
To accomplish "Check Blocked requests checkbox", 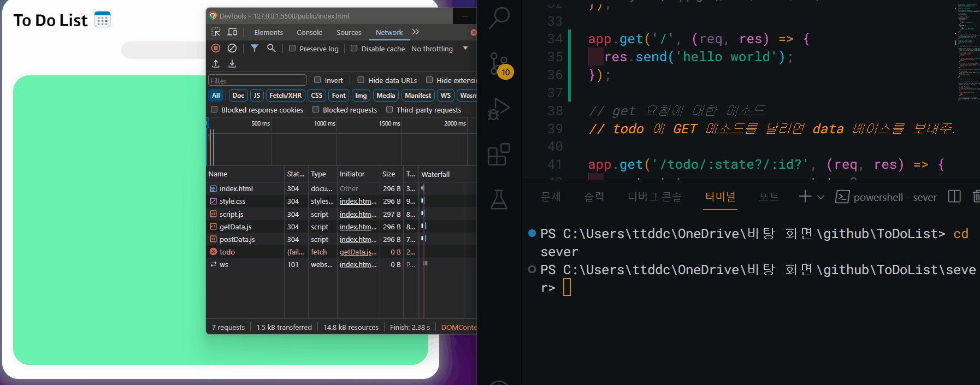I will point(316,109).
